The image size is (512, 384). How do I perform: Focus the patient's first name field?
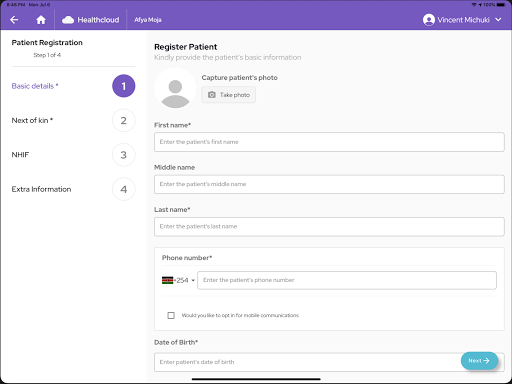(x=329, y=142)
